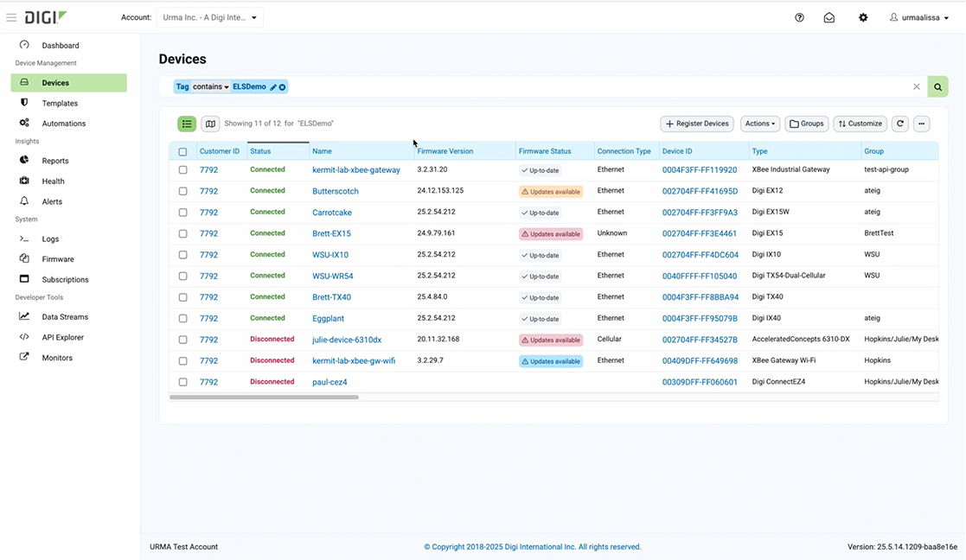
Task: Expand the Actions dropdown
Action: [x=760, y=124]
